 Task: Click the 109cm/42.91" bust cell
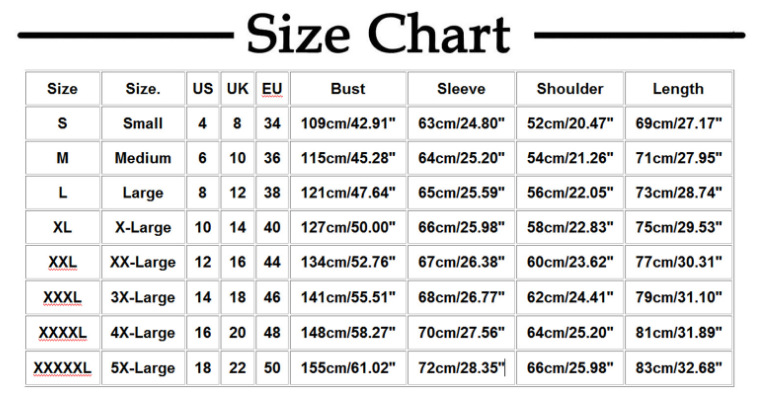348,123
